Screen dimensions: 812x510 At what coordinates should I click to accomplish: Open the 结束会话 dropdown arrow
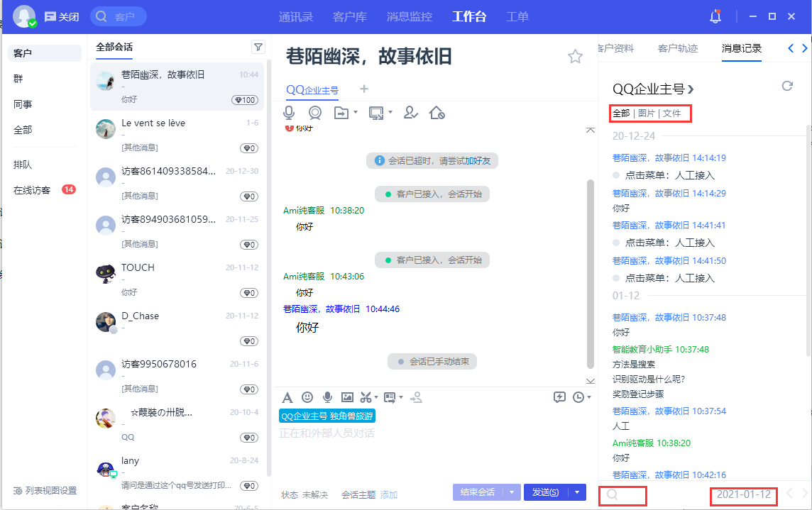pyautogui.click(x=512, y=492)
